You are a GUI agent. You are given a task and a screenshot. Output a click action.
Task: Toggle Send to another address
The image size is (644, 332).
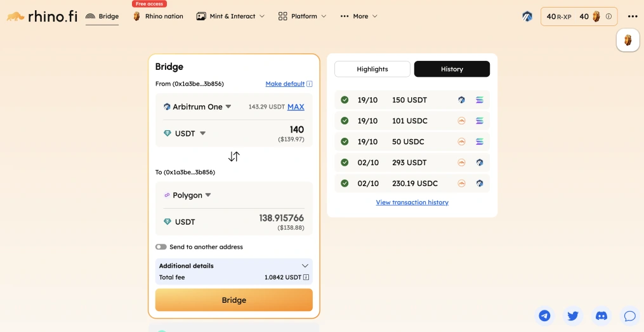click(x=161, y=247)
